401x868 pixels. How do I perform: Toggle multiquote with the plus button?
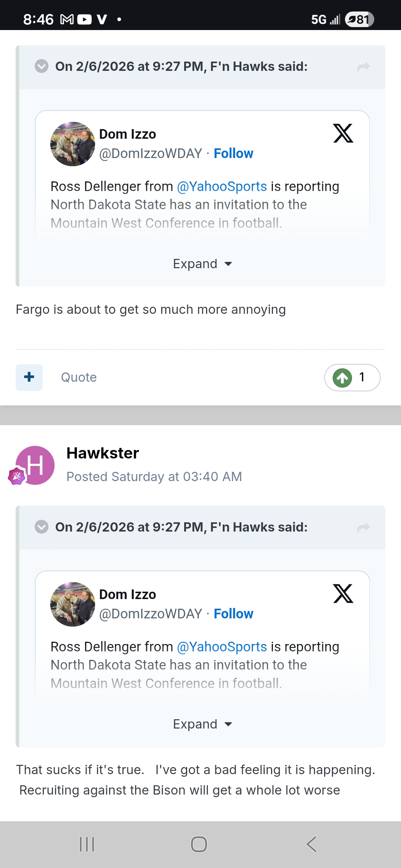29,377
